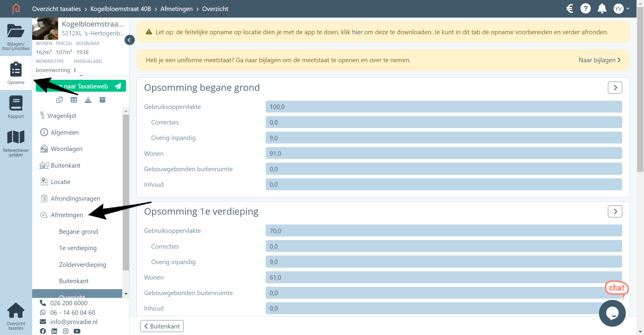Collapse property details with the up chevron

coord(81,76)
